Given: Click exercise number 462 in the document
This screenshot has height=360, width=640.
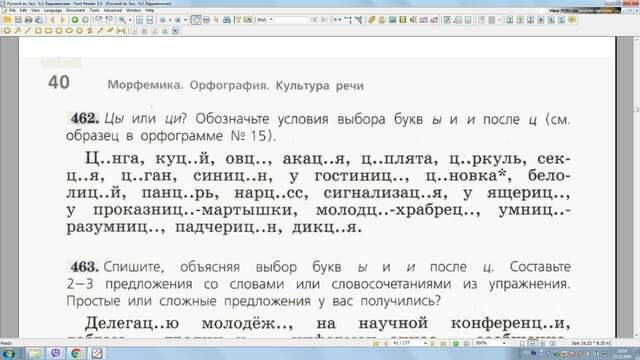Looking at the screenshot, I should (x=84, y=119).
